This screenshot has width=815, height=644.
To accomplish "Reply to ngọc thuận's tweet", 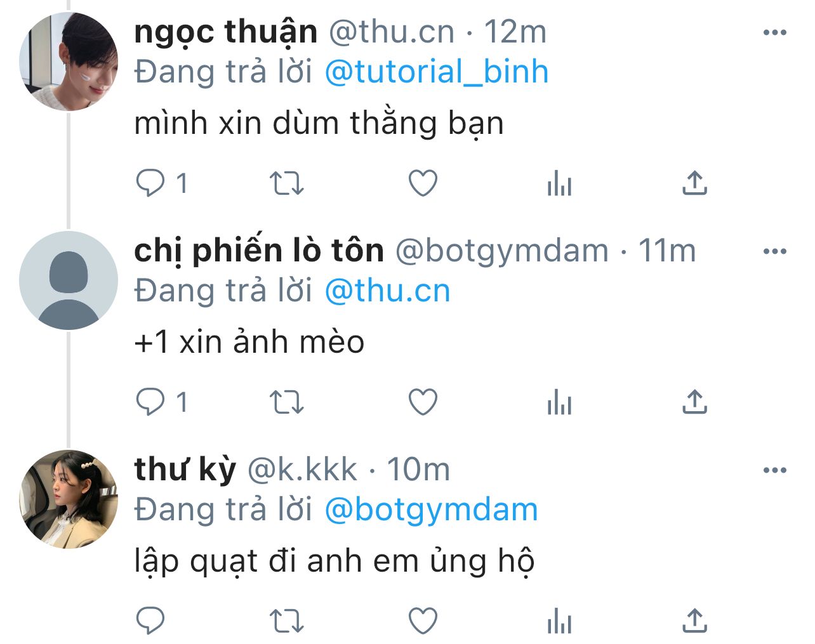I will pyautogui.click(x=150, y=183).
